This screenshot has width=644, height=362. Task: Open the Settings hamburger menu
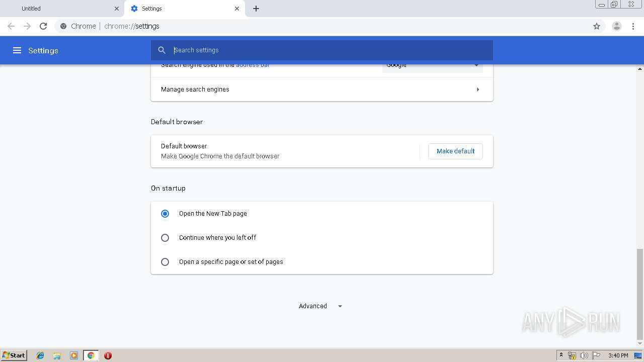coord(17,50)
